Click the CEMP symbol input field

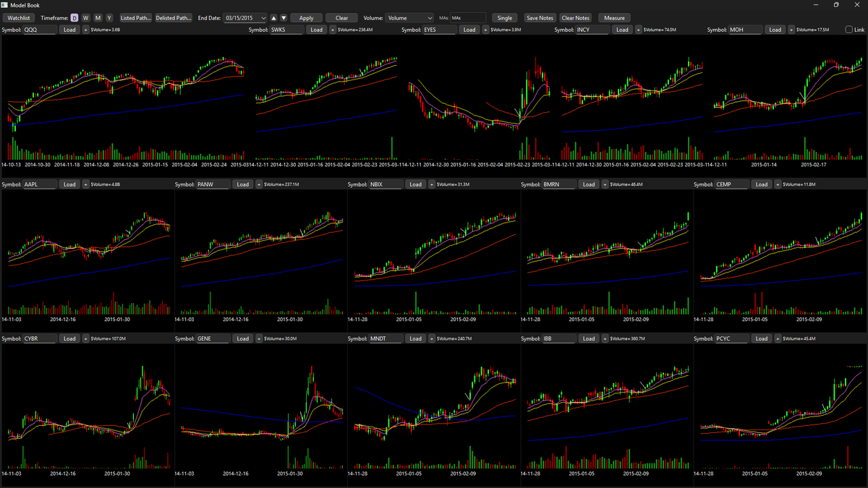(732, 184)
